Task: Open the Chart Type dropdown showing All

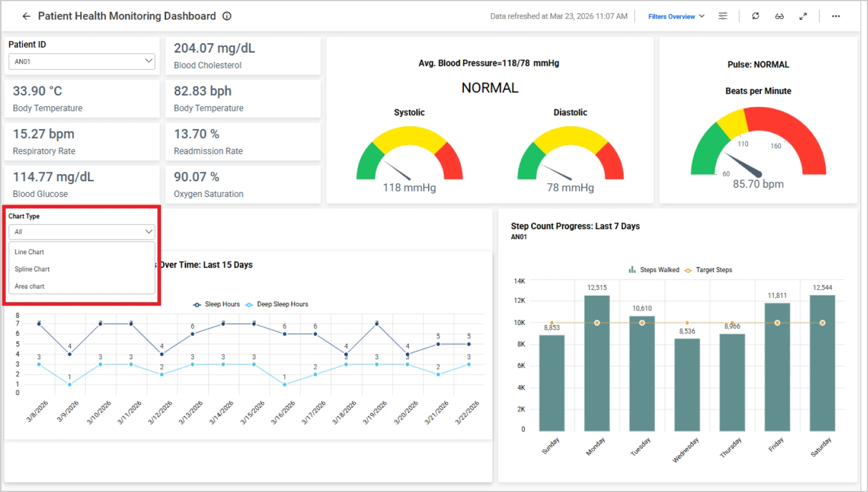Action: 82,232
